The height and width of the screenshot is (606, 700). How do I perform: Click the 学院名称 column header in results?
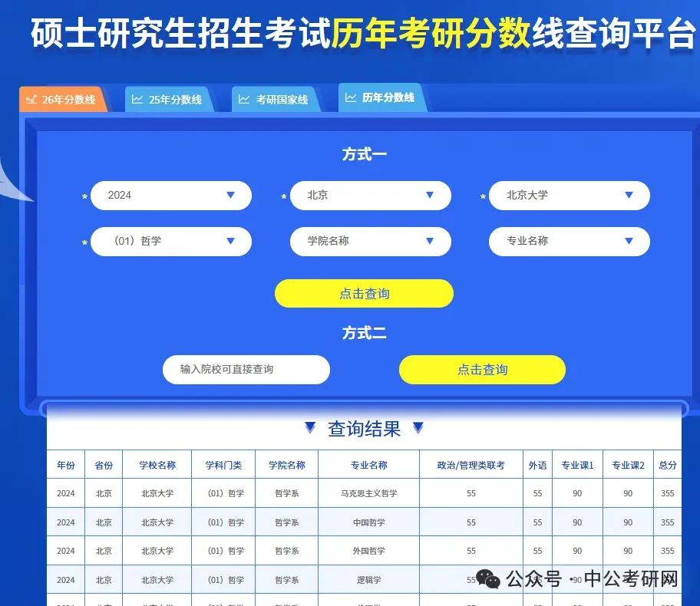coord(286,465)
